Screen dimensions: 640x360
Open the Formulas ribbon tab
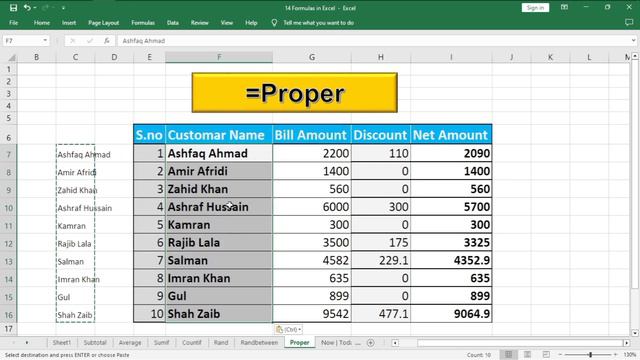(x=143, y=23)
